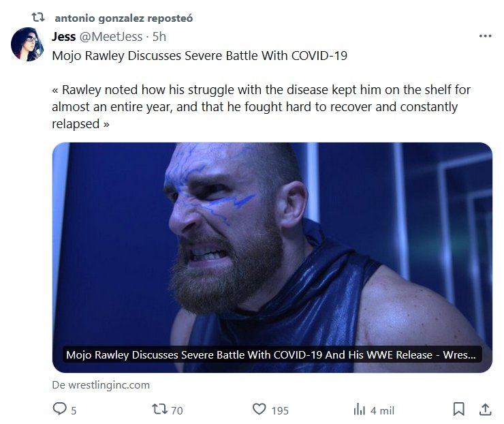Click the reply speech bubble icon
This screenshot has height=424, width=504.
60,409
